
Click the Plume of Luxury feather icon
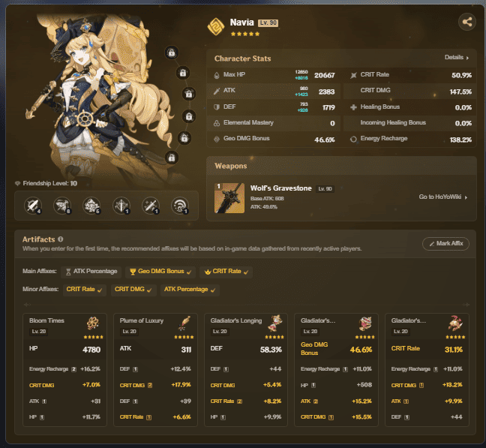(x=184, y=323)
